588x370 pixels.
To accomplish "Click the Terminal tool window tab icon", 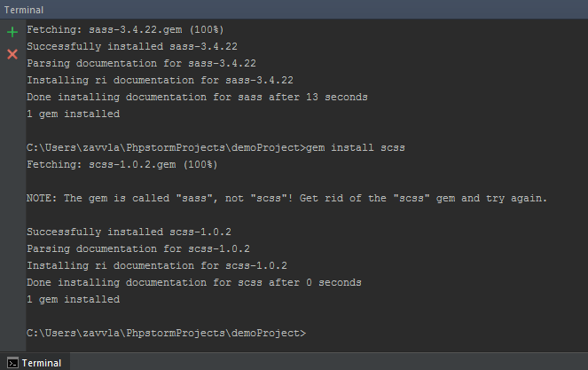I will (x=12, y=363).
